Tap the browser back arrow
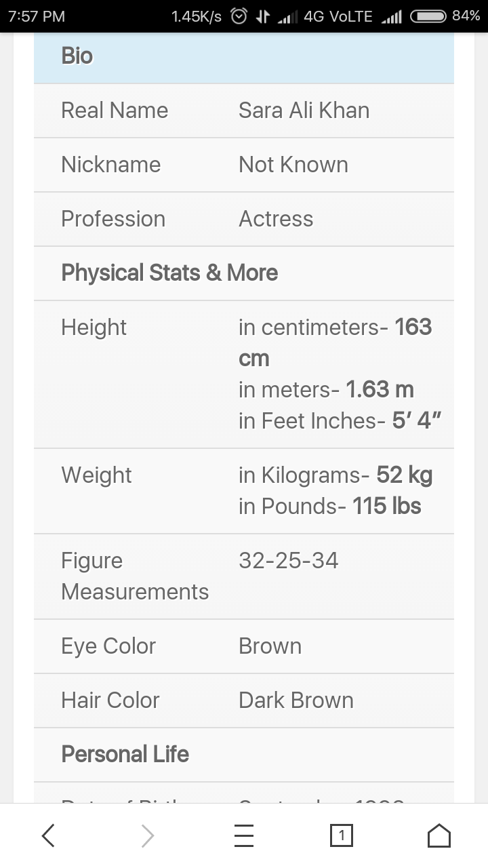The height and width of the screenshot is (868, 488). (x=48, y=835)
